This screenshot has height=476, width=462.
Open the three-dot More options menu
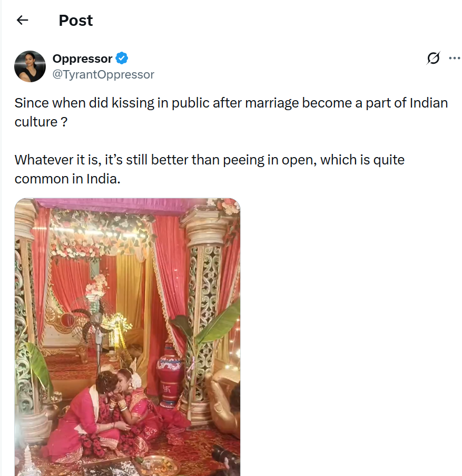click(454, 58)
